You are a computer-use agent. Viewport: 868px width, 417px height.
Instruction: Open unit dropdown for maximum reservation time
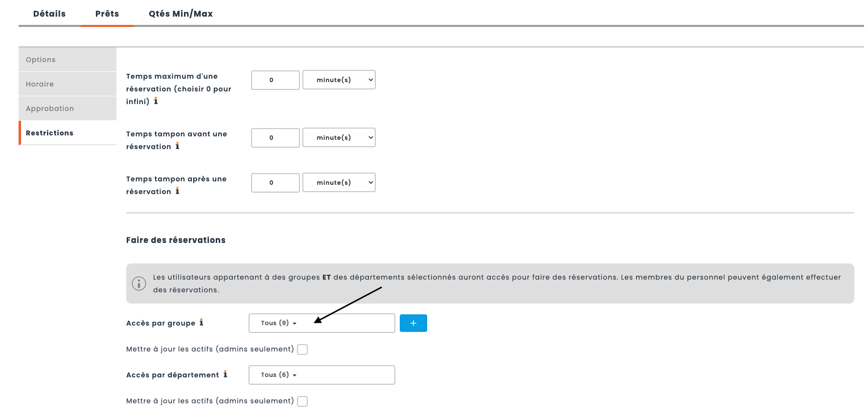click(x=339, y=80)
